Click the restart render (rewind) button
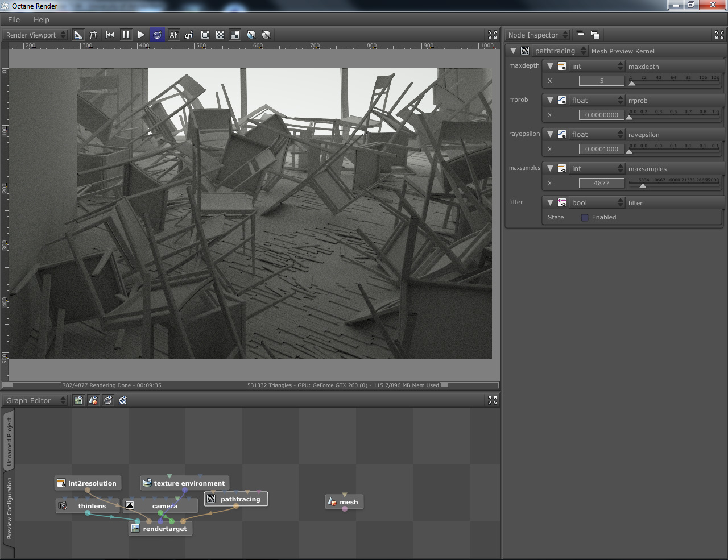728x560 pixels. pos(110,35)
